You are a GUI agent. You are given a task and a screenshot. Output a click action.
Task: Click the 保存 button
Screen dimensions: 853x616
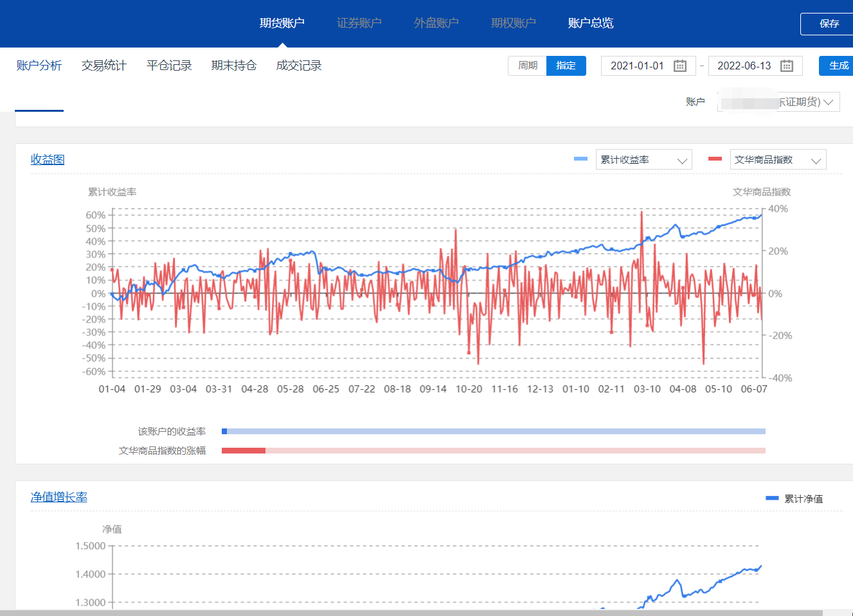(x=827, y=24)
